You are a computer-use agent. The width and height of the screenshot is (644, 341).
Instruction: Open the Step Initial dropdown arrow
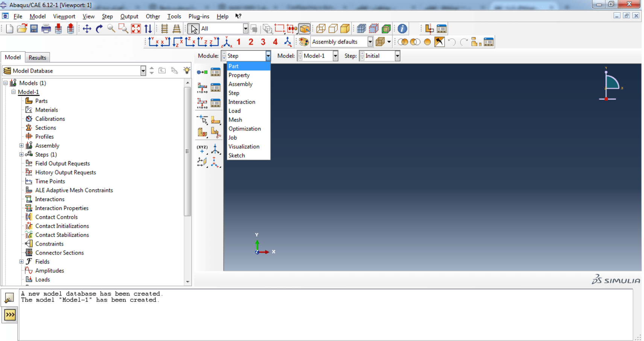pos(397,56)
